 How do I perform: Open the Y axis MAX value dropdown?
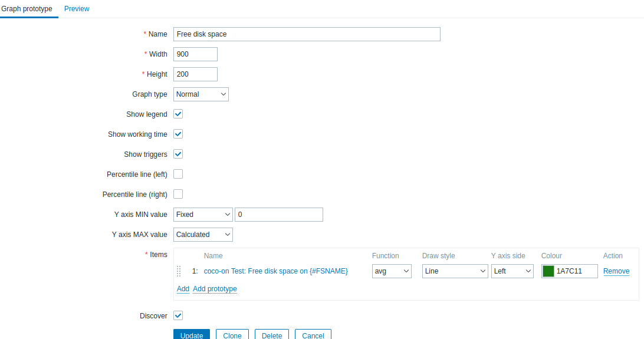[x=203, y=235]
